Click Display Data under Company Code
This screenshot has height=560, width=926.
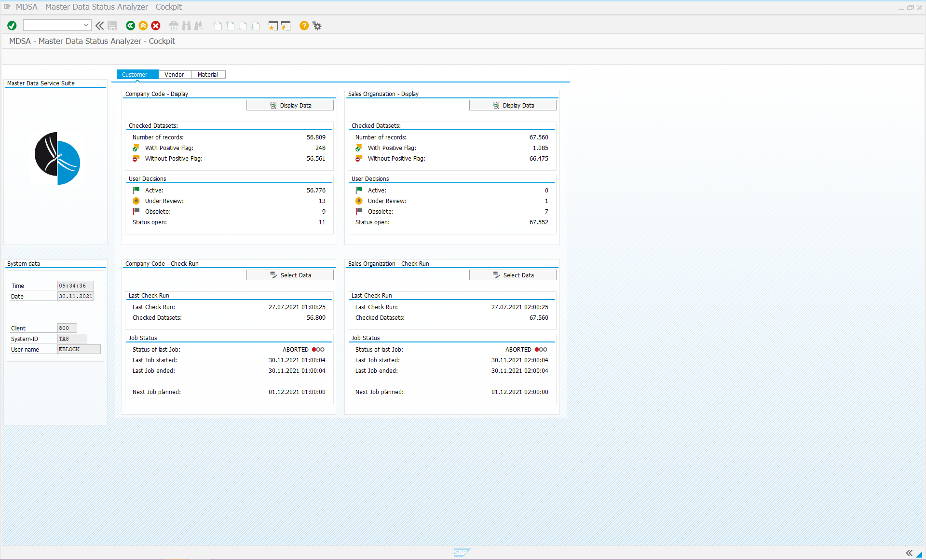click(290, 105)
